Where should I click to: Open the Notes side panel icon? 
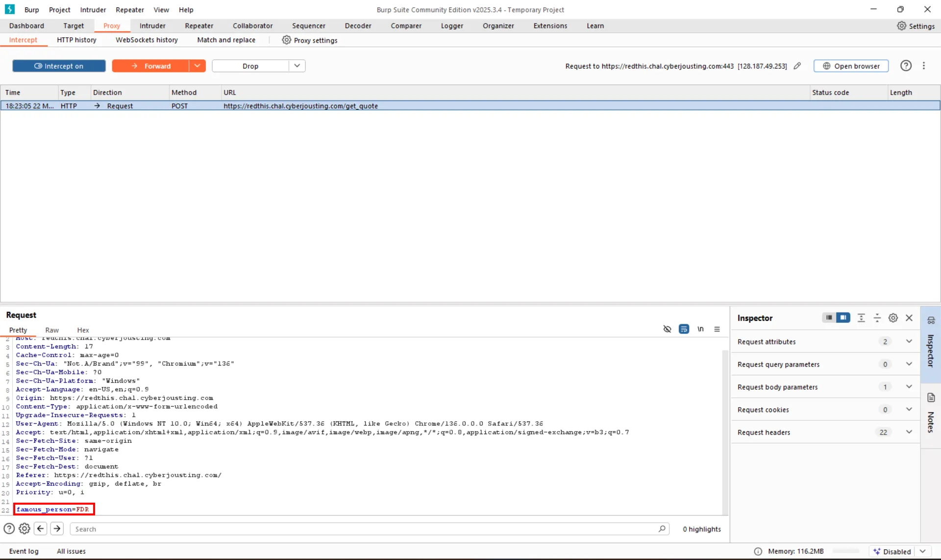pyautogui.click(x=931, y=398)
